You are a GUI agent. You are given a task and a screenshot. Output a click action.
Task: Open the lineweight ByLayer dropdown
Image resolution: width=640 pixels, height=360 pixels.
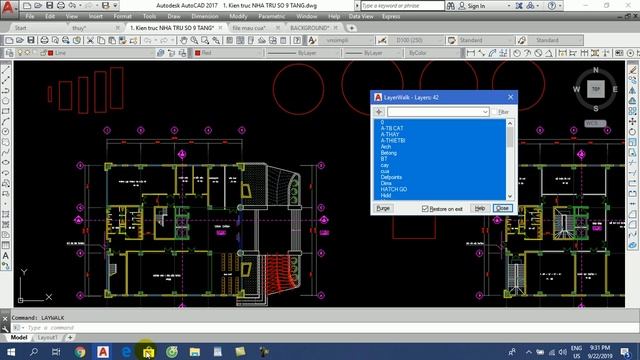tap(372, 53)
